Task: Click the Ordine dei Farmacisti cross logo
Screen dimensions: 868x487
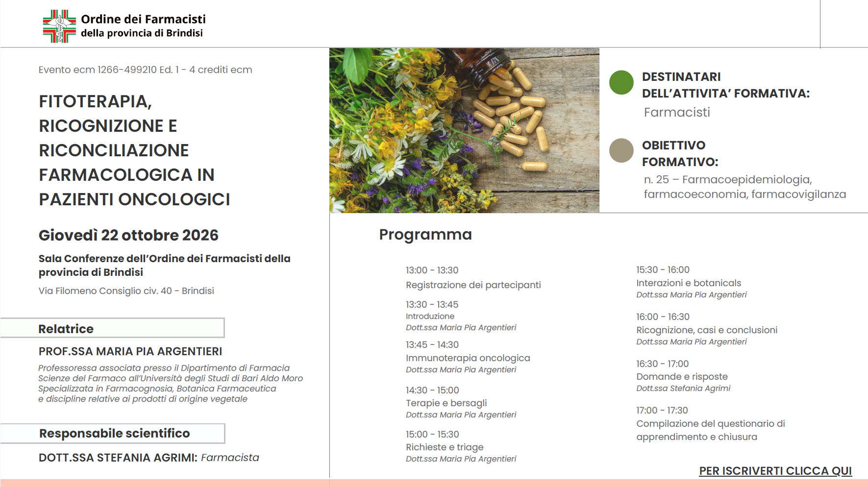Action: [x=59, y=26]
